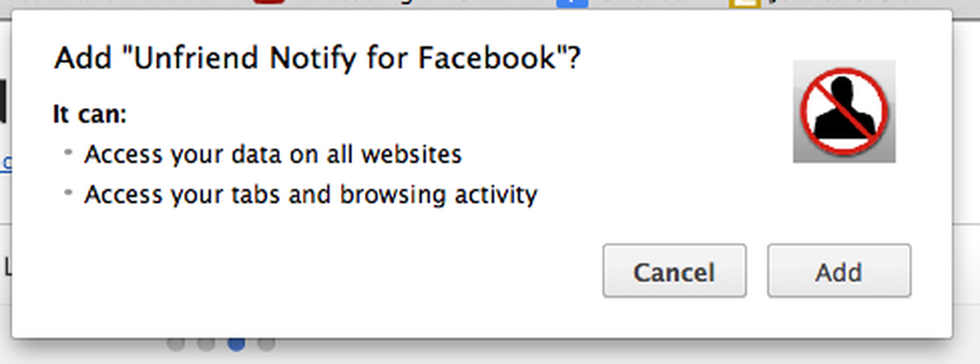Viewport: 980px width, 364px height.
Task: Confirm installation with the Add button
Action: coord(839,271)
